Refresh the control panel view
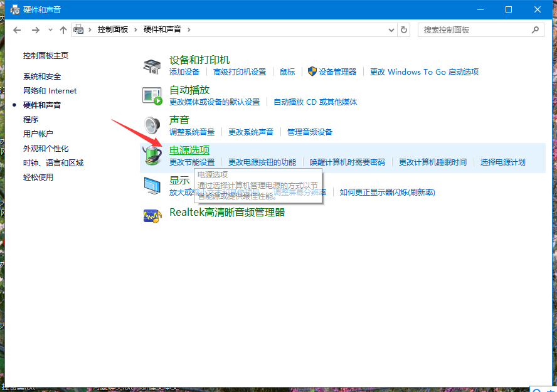 pyautogui.click(x=403, y=30)
